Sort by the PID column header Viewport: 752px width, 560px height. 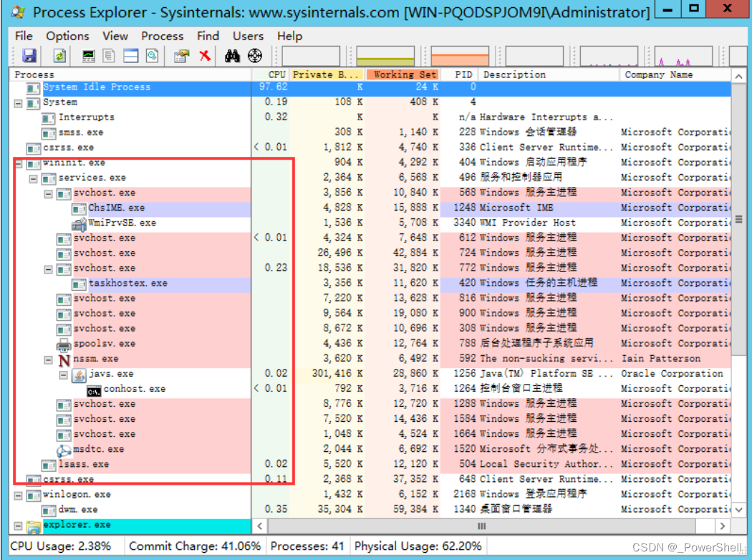[460, 74]
